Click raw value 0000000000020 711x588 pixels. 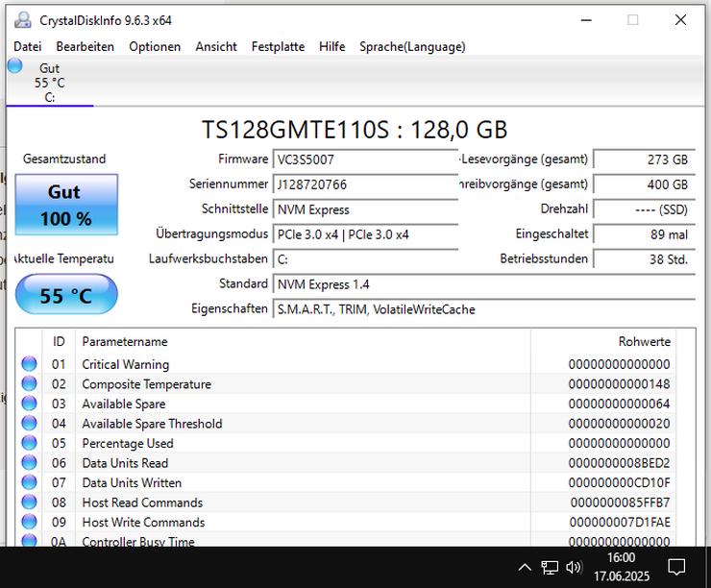[x=620, y=424]
